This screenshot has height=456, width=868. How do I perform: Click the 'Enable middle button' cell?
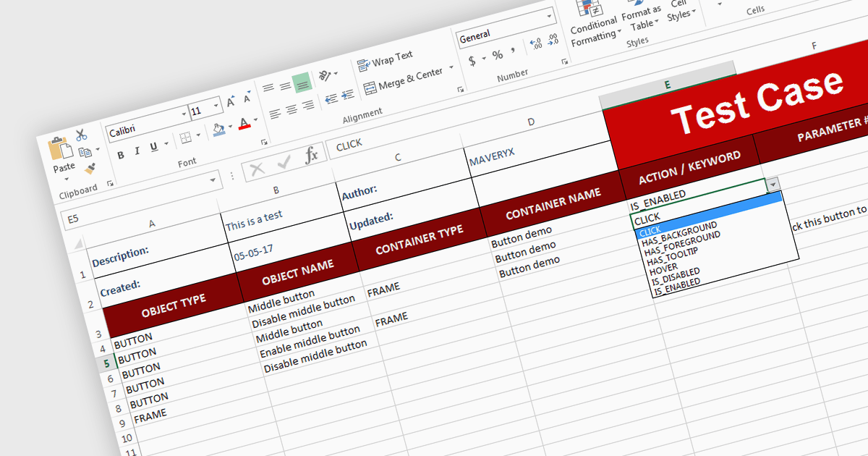tap(310, 342)
